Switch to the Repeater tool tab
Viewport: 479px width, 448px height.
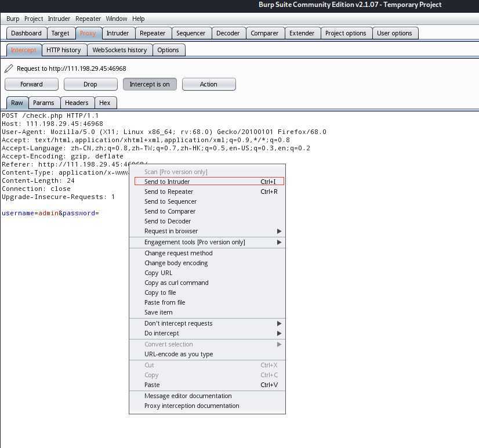(x=153, y=33)
